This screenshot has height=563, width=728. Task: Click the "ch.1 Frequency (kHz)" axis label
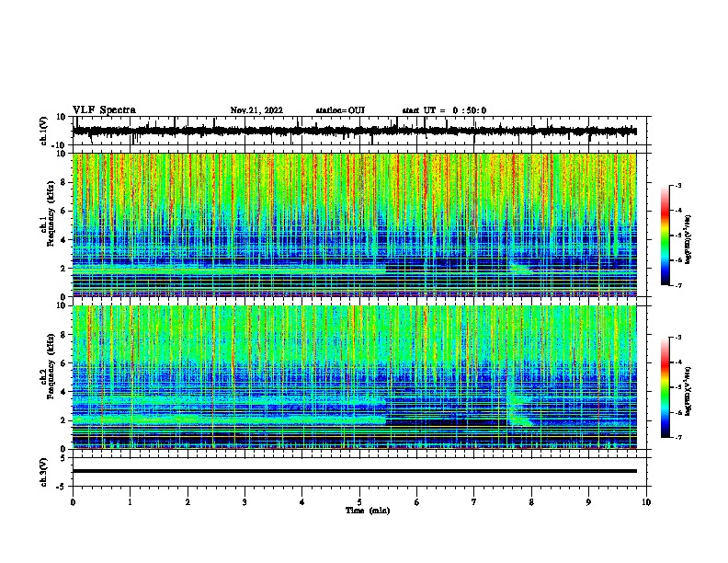pyautogui.click(x=48, y=213)
